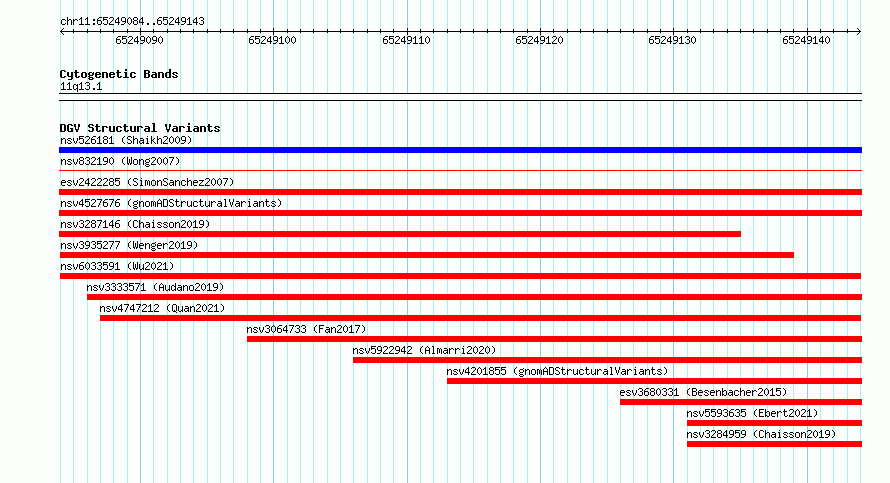890x483 pixels.
Task: Open nsv4201855 (gnomADStructuralVariants) label
Action: 557,371
